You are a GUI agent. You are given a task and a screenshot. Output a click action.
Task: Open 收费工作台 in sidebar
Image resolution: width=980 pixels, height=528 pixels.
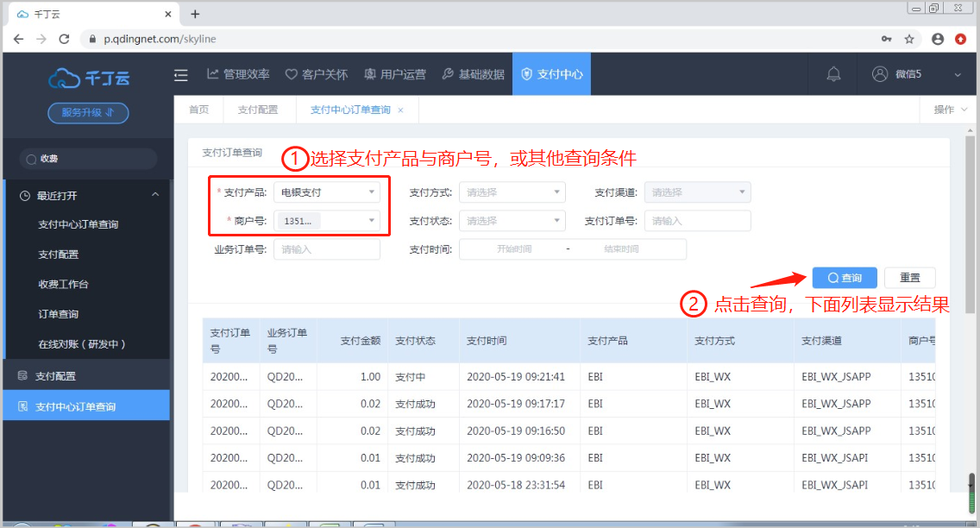click(x=63, y=285)
